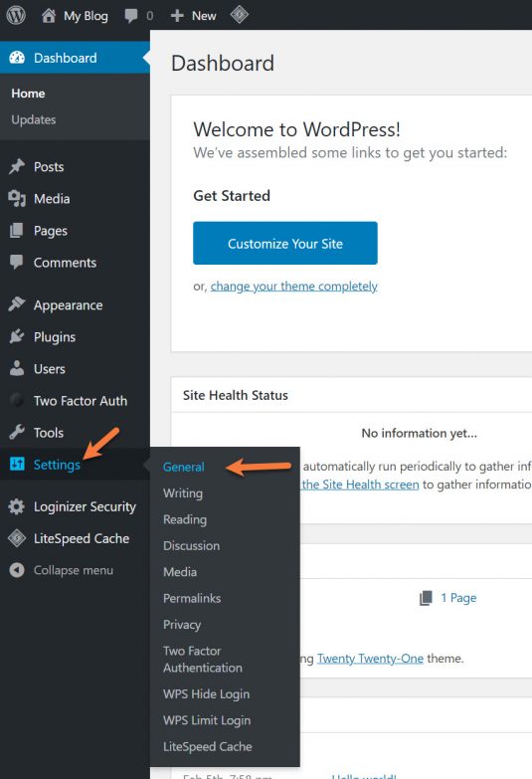Click the LiteSpeed diamond icon in admin bar
This screenshot has width=532, height=779.
pos(240,14)
